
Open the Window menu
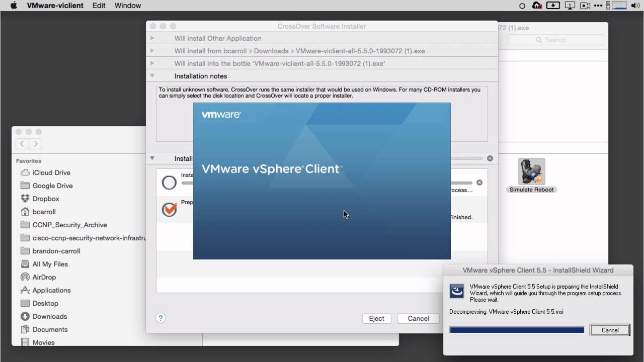pos(128,6)
